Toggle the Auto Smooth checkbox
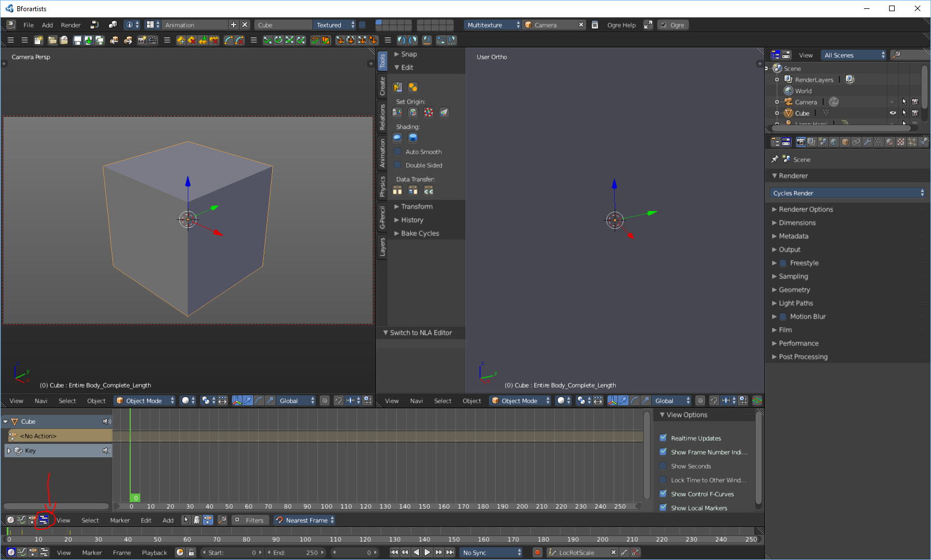The height and width of the screenshot is (560, 931). [x=397, y=152]
